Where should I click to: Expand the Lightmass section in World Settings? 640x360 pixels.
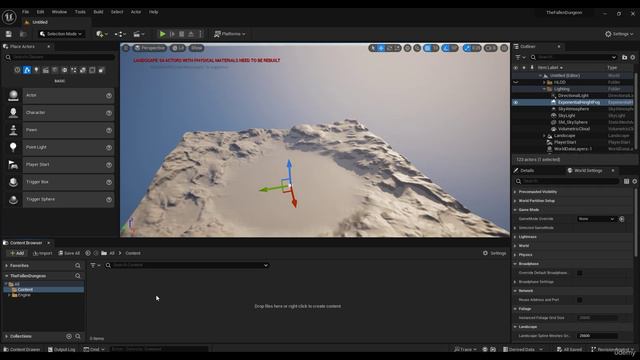coord(515,237)
